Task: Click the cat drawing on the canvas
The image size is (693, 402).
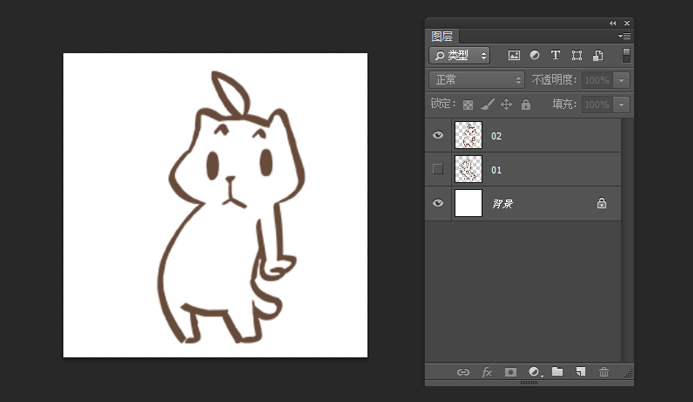Action: (x=231, y=208)
